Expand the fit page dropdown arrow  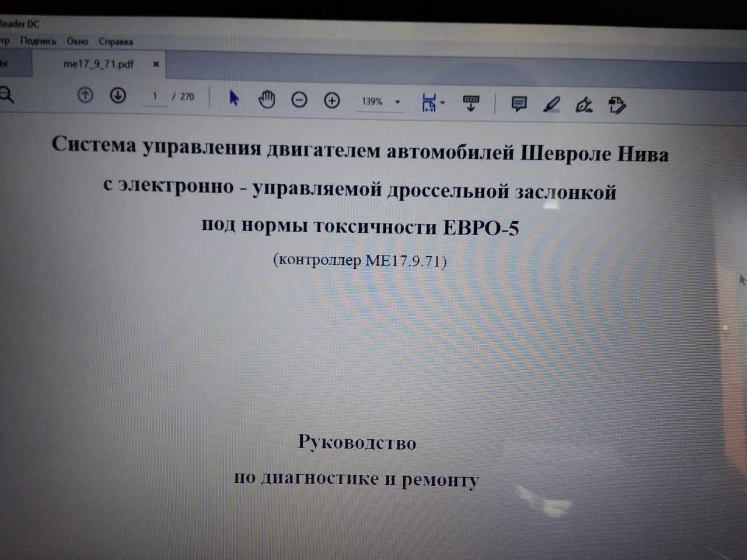[x=442, y=103]
